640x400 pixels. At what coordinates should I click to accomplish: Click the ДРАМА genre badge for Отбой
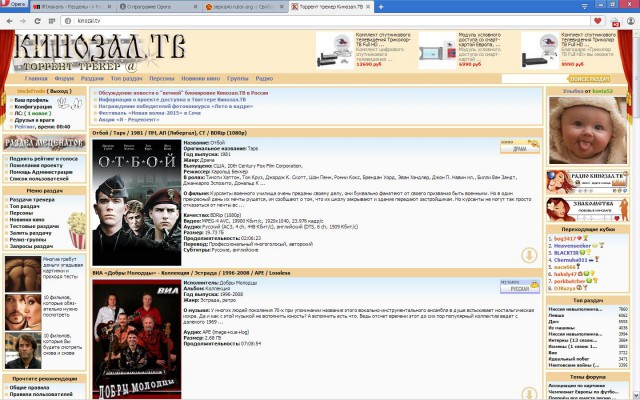pyautogui.click(x=520, y=146)
